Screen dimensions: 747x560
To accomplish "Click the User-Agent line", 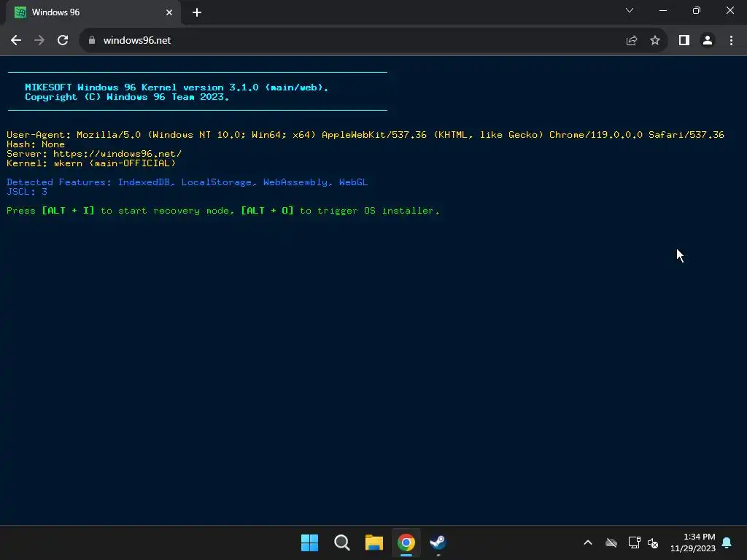I will (365, 135).
